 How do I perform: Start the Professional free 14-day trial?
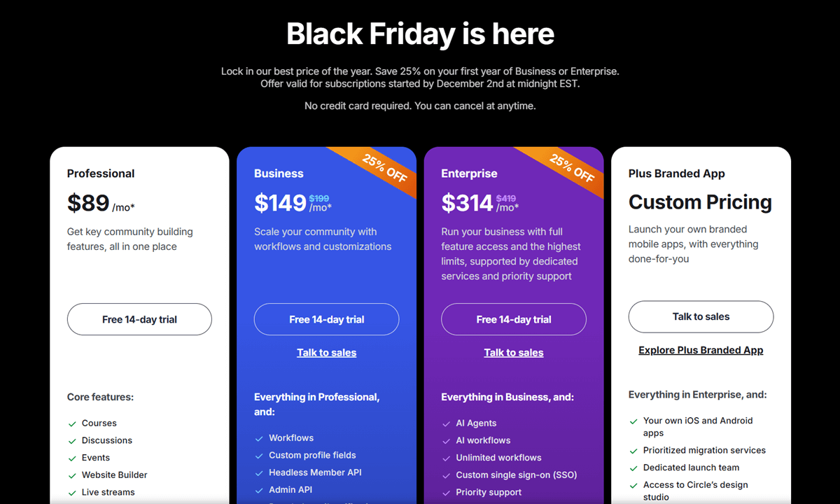tap(139, 319)
